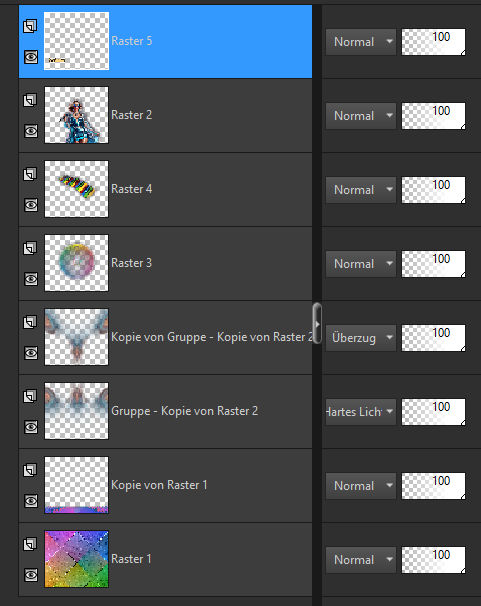
Task: Select the Raster 3 layer by name
Action: (x=131, y=263)
